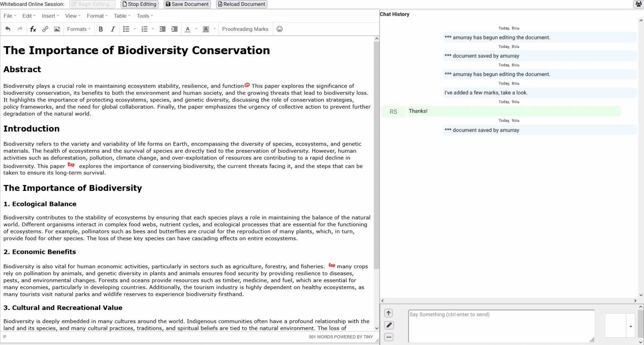The width and height of the screenshot is (644, 345).
Task: Toggle bold formatting
Action: pos(101,29)
